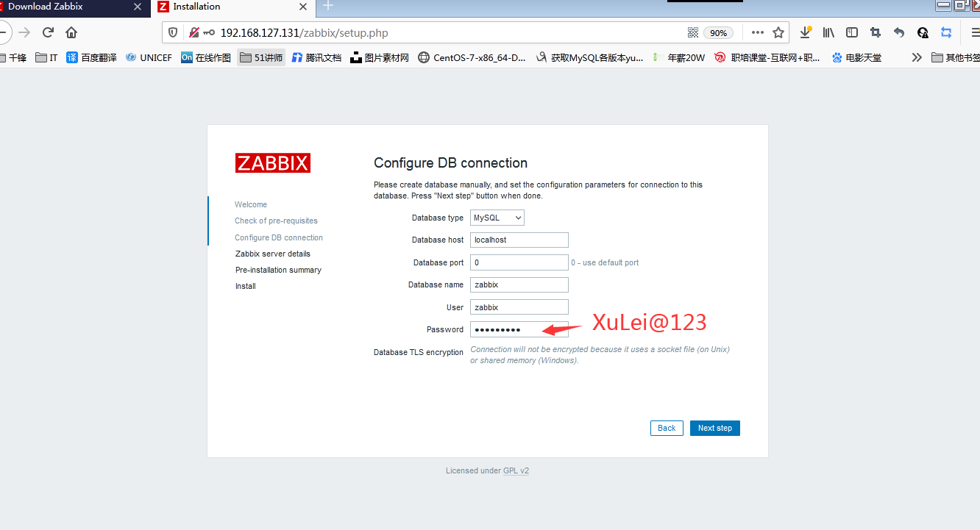Click the undo arrow toolbar icon
This screenshot has width=980, height=530.
point(899,32)
